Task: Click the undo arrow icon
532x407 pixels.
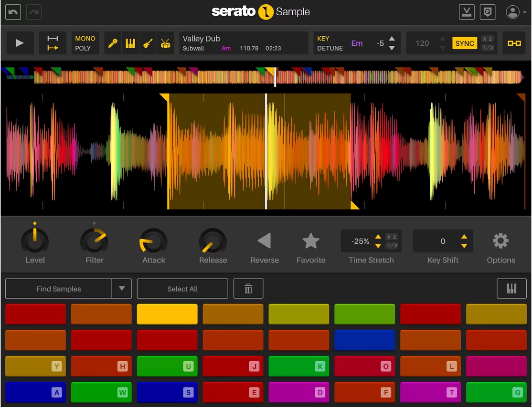Action: coord(13,12)
